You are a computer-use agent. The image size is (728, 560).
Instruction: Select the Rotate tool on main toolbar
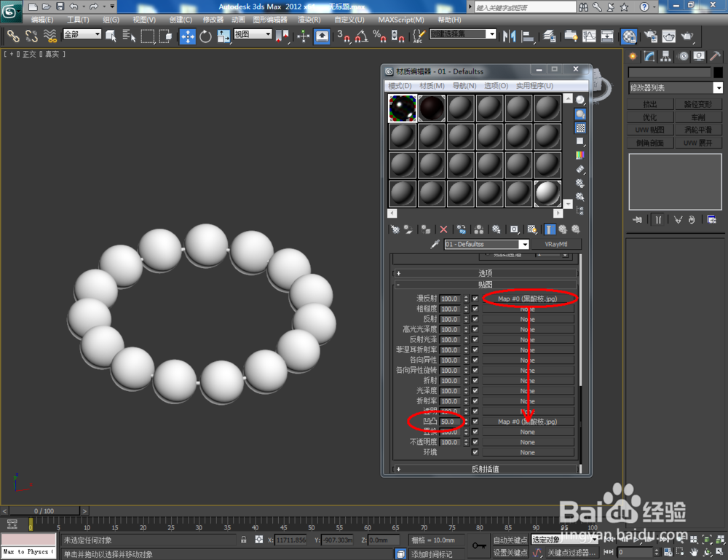[x=206, y=36]
